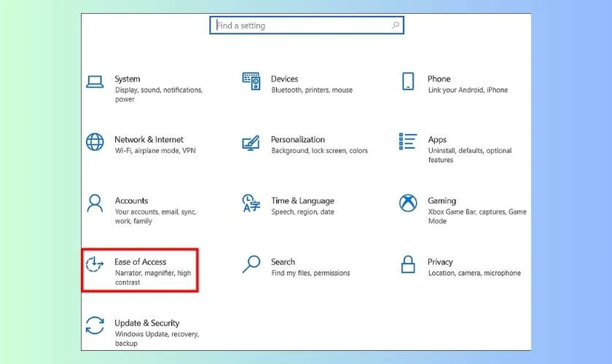Open Network & Internet title
The height and width of the screenshot is (364, 612).
coord(149,139)
